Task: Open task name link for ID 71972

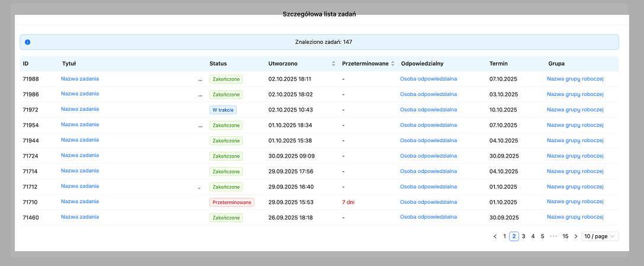Action: click(80, 109)
